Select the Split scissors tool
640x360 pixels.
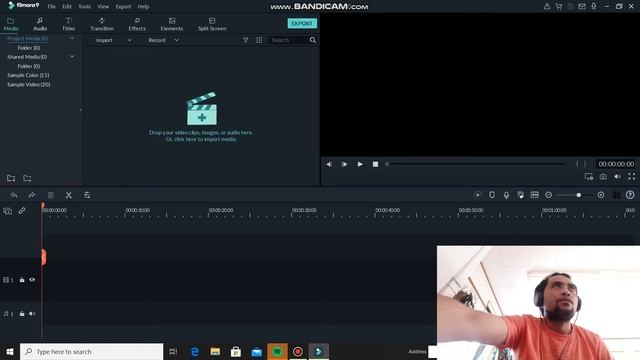pos(69,195)
